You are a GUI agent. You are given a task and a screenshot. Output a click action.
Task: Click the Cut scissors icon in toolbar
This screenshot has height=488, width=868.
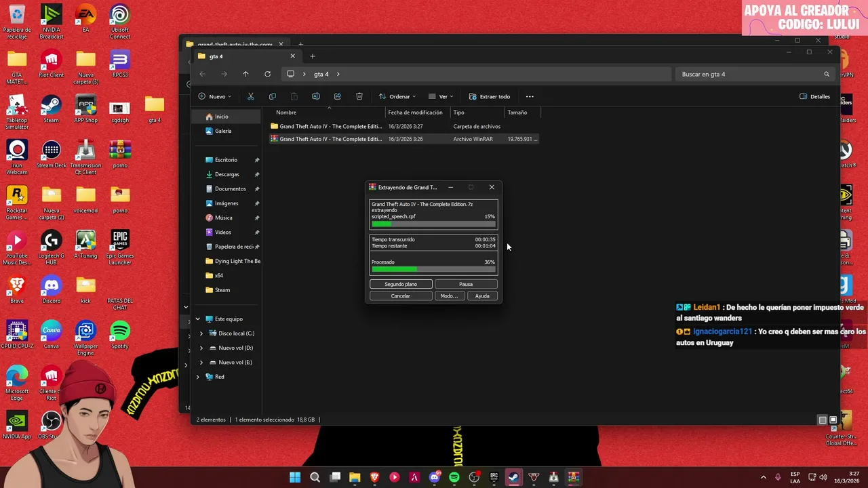click(251, 96)
